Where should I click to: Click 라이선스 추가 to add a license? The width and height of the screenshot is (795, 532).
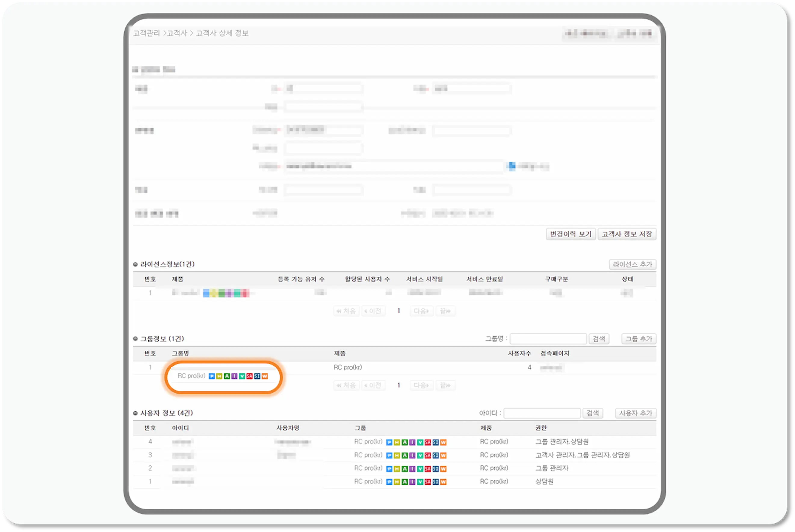point(633,264)
